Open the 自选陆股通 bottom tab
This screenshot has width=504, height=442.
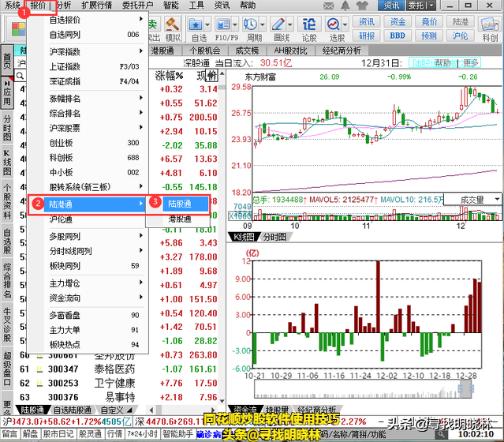73,410
